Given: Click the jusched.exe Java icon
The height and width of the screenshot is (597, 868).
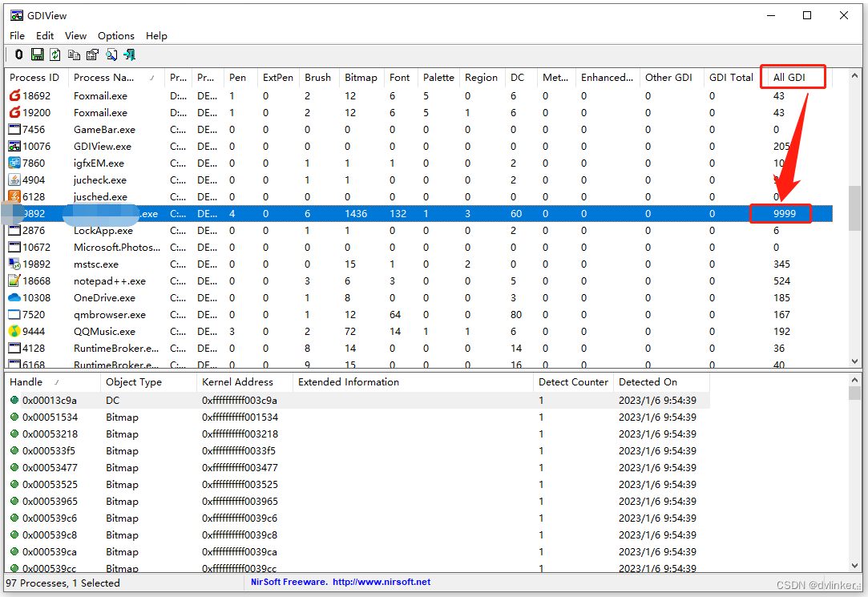Looking at the screenshot, I should click(x=14, y=196).
